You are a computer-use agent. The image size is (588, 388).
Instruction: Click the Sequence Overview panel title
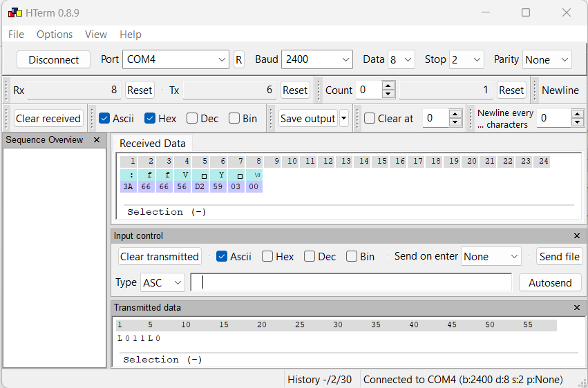[44, 139]
